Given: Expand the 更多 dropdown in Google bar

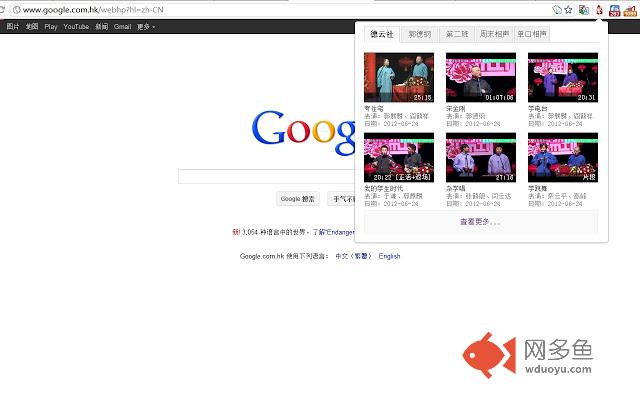Looking at the screenshot, I should click(146, 27).
